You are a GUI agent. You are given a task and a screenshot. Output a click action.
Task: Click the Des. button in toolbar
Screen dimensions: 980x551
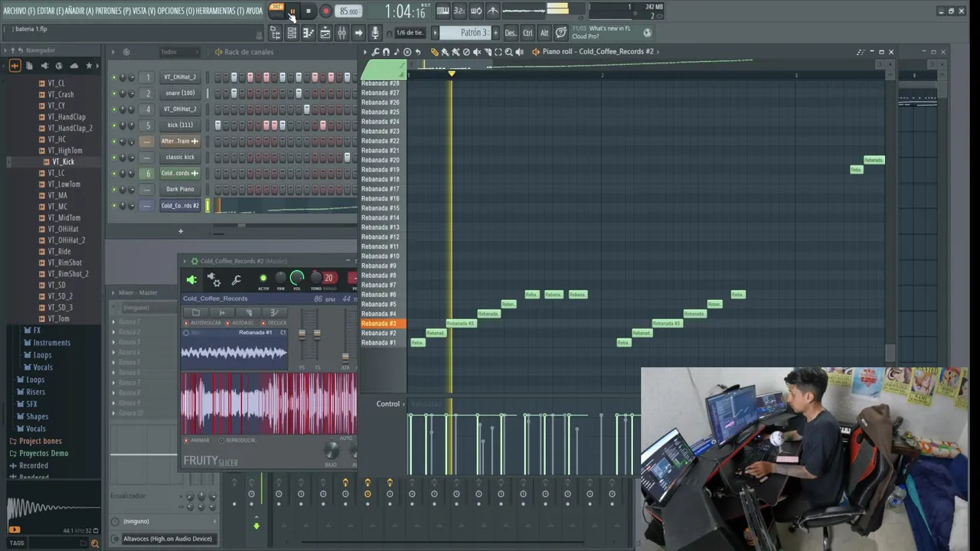510,33
